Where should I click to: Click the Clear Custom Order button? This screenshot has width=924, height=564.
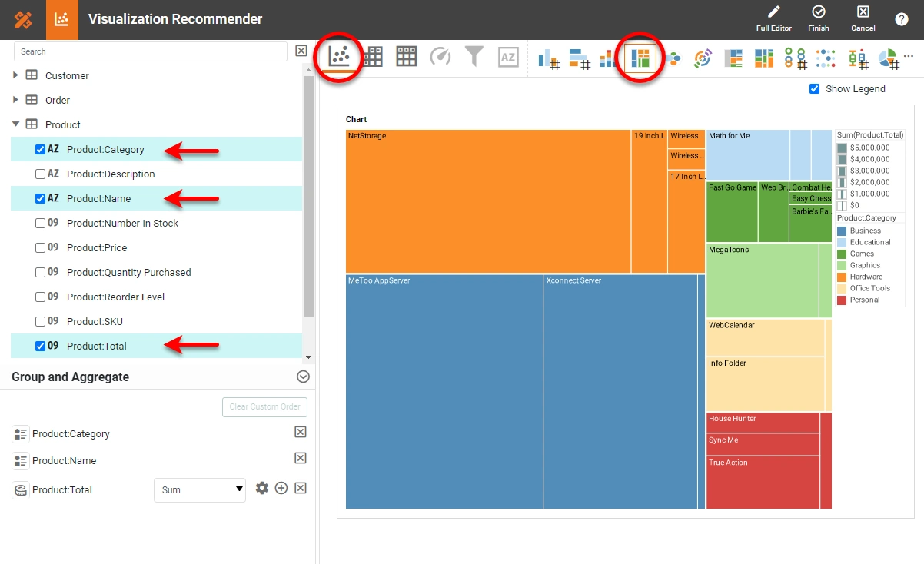(264, 406)
